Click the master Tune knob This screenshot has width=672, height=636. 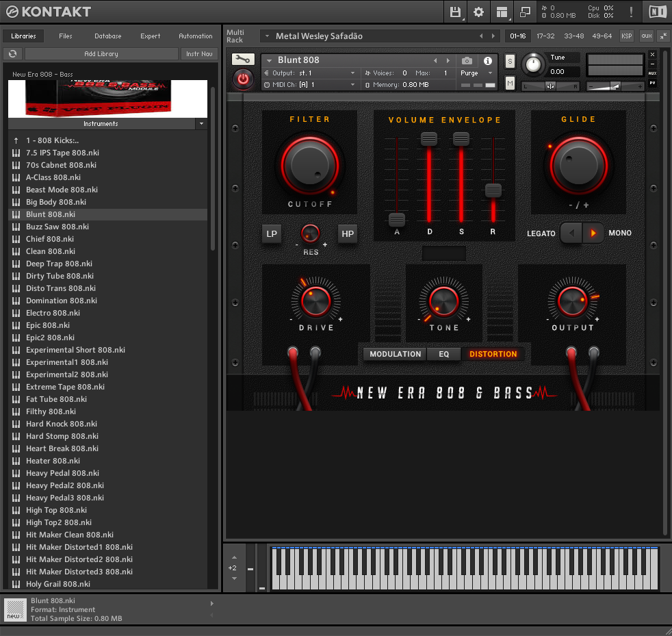(533, 65)
